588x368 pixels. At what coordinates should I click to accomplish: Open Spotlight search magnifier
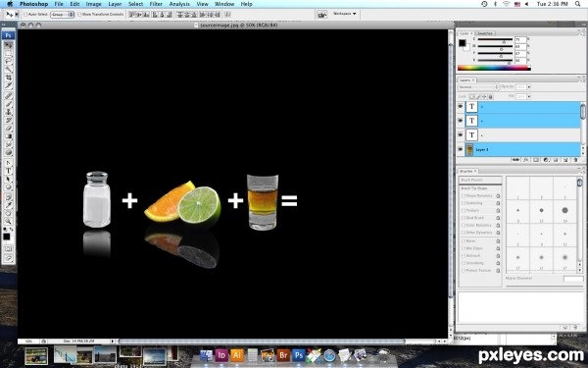pos(578,4)
